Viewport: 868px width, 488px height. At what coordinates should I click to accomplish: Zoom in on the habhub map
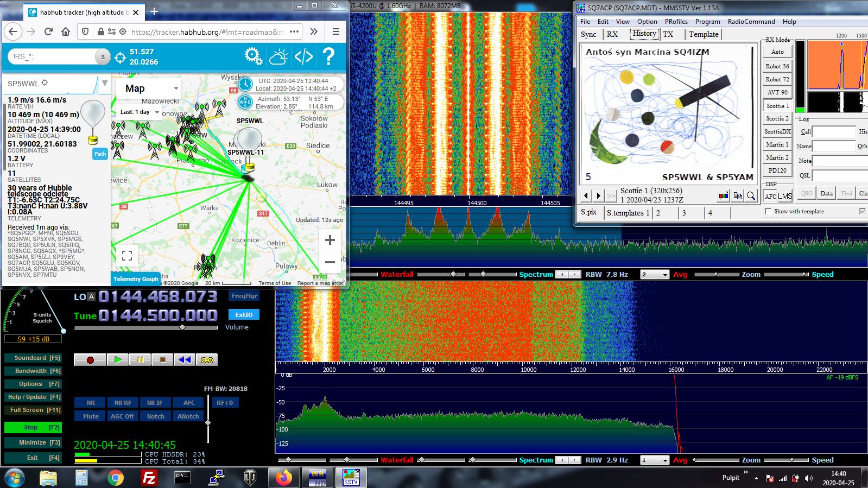(x=330, y=240)
